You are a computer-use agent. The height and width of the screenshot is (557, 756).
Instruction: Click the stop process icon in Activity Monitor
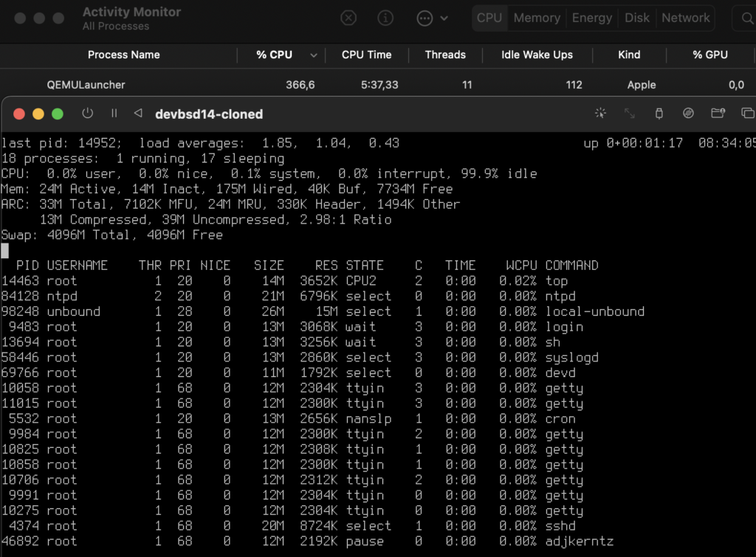tap(348, 18)
